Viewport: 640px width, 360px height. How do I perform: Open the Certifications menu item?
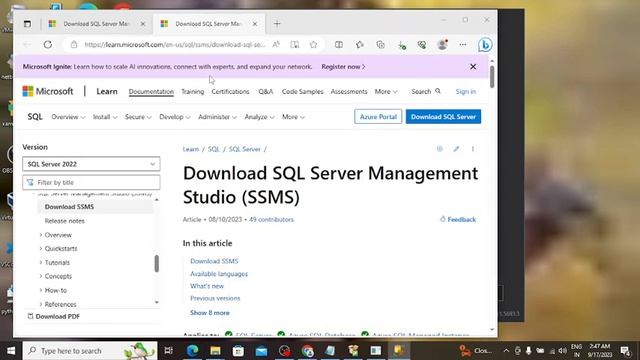coord(230,91)
